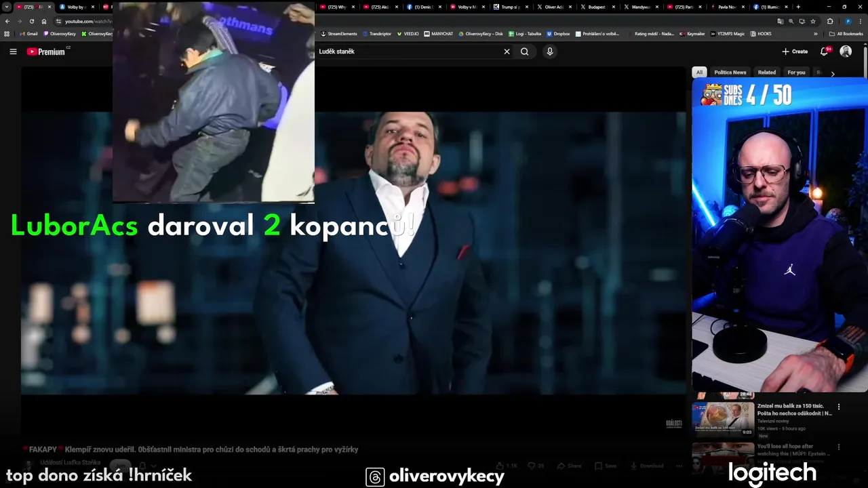Open the Zmizel mu balík video thumbnail

[x=723, y=418]
